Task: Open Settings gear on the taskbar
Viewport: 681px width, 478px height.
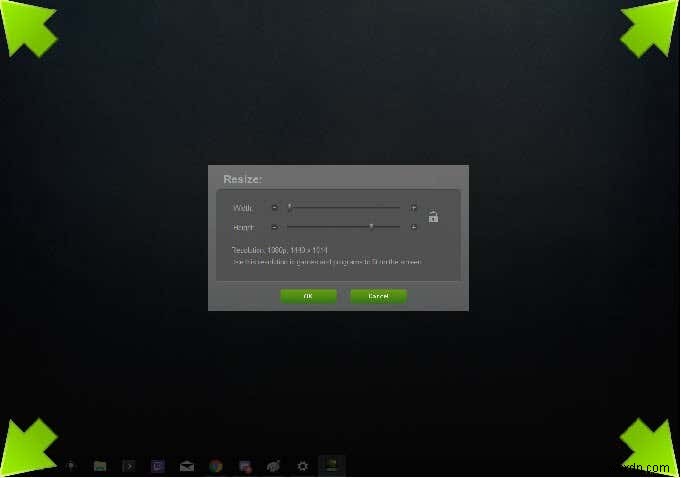Action: pos(303,466)
